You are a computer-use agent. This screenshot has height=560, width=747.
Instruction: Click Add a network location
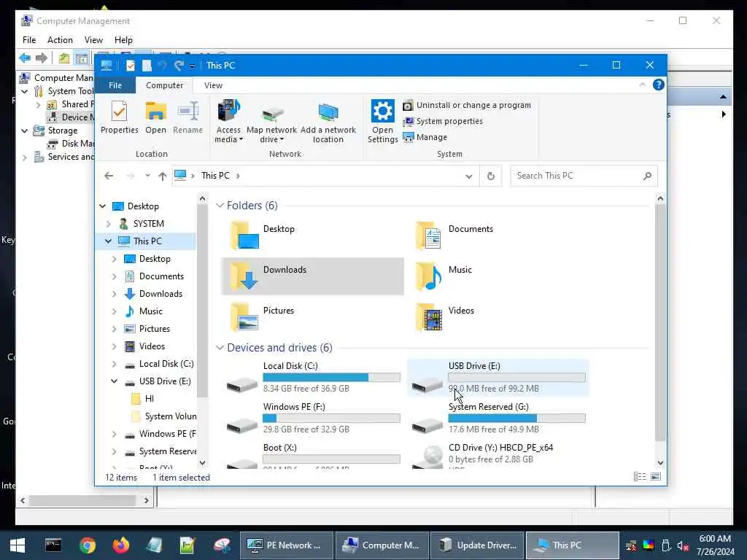point(328,121)
